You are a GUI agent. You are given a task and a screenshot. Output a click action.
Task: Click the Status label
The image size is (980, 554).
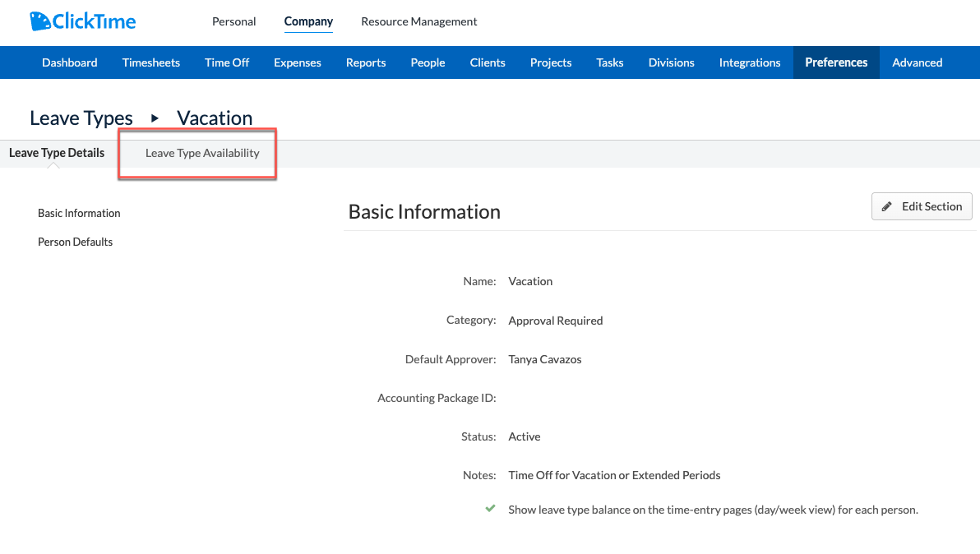(x=478, y=436)
